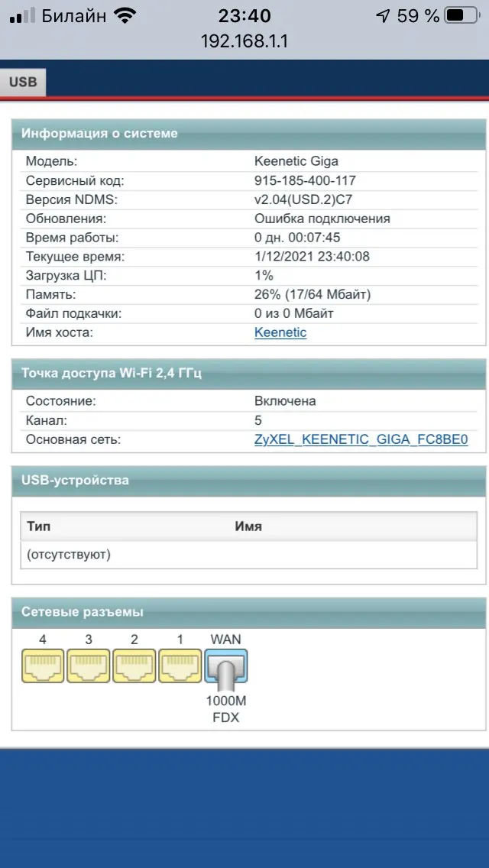
Task: Select memory value 26% (17/64 Мбайт)
Action: tap(313, 294)
